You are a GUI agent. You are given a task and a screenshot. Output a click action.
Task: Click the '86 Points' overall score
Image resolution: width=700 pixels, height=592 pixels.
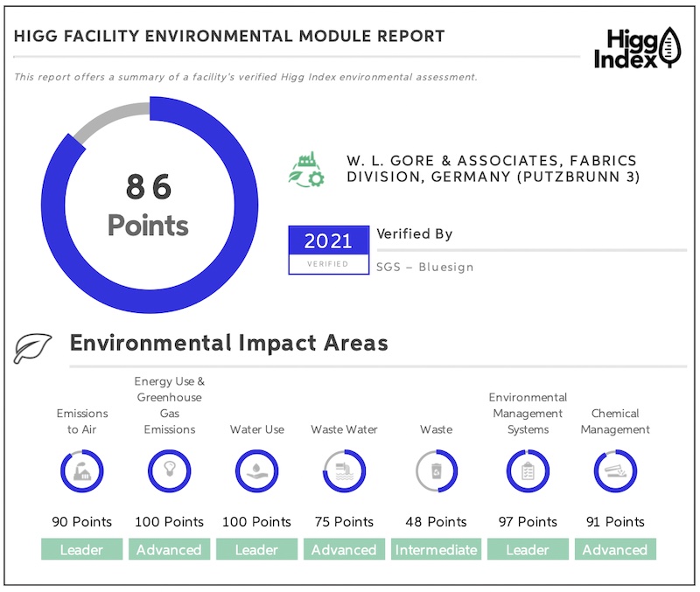point(148,205)
